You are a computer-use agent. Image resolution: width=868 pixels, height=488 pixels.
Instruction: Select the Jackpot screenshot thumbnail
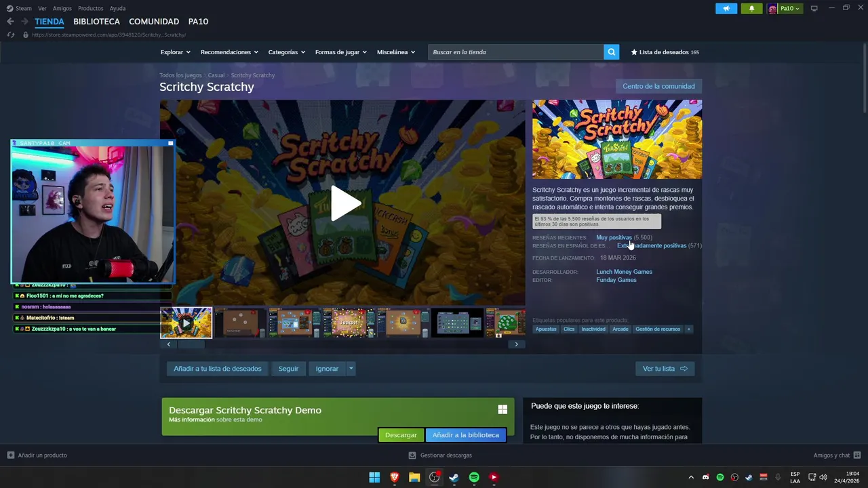(349, 323)
